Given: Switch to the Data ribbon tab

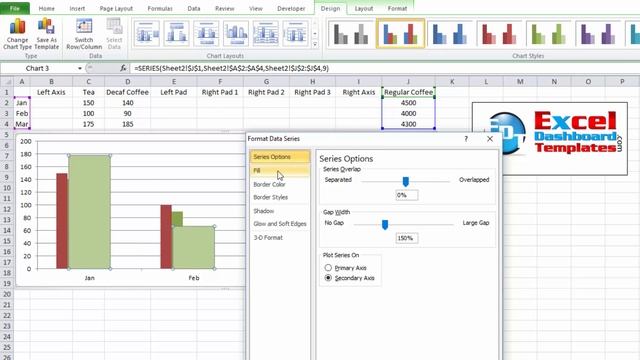Looking at the screenshot, I should pos(194,8).
